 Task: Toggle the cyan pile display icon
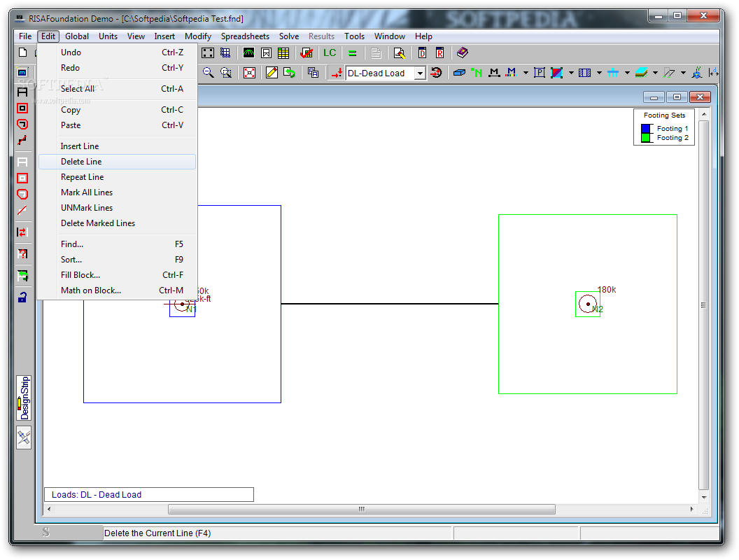[613, 73]
